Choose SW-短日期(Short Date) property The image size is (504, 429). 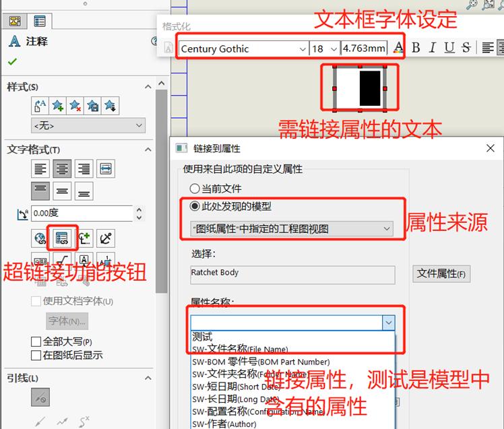point(292,387)
